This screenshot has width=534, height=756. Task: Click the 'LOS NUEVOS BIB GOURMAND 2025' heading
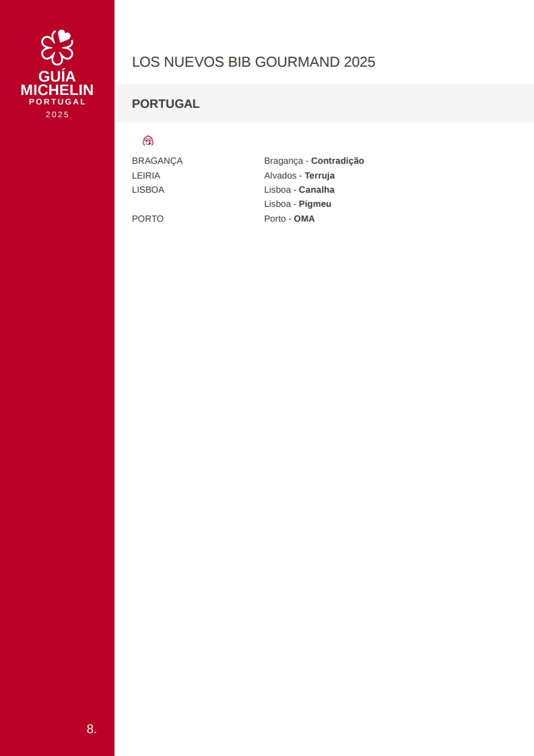tap(253, 62)
